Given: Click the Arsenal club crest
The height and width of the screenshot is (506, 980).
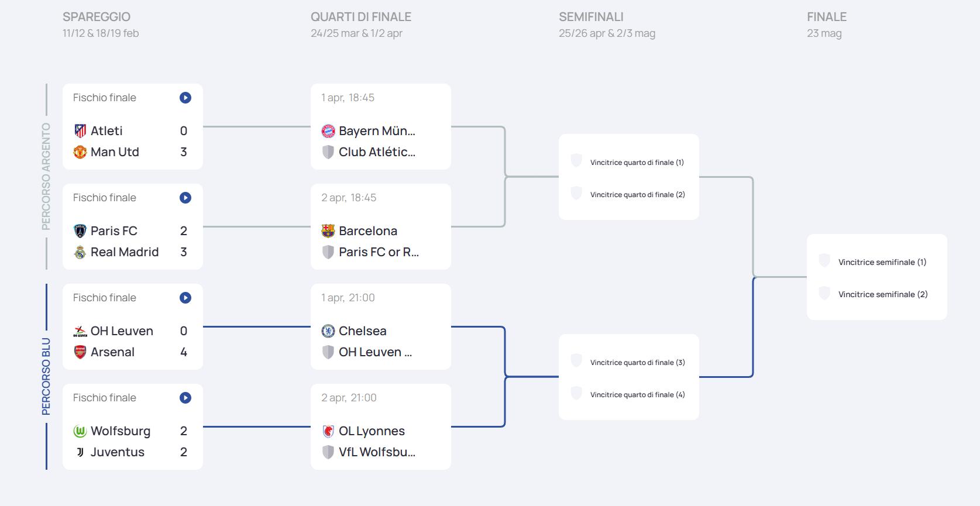Looking at the screenshot, I should [x=80, y=352].
